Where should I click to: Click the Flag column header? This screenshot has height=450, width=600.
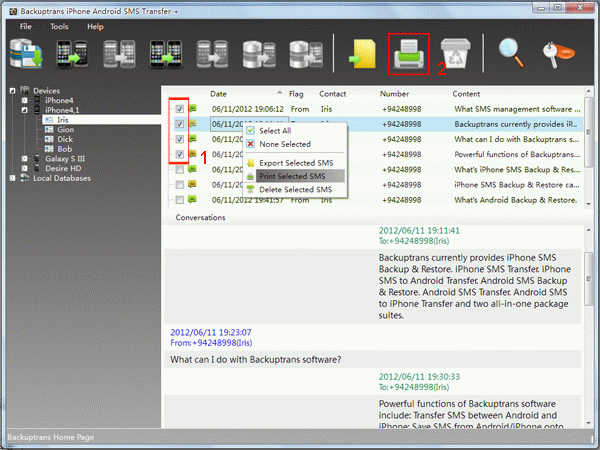point(296,94)
